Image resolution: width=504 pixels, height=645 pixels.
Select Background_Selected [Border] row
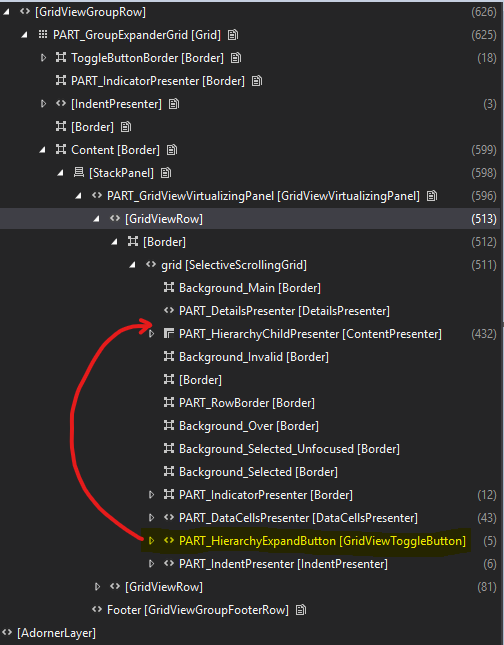coord(250,472)
